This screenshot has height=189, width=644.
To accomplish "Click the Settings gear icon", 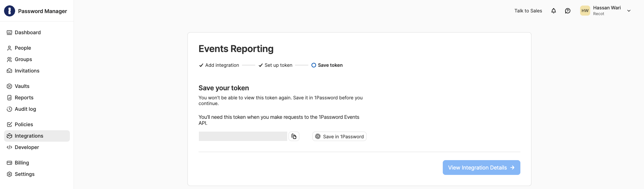I will click(x=9, y=174).
